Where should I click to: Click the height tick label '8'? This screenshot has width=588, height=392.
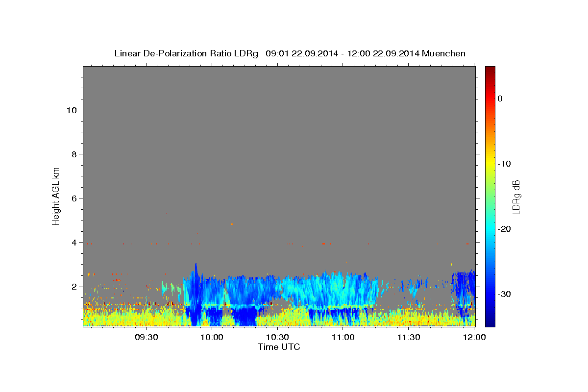74,154
